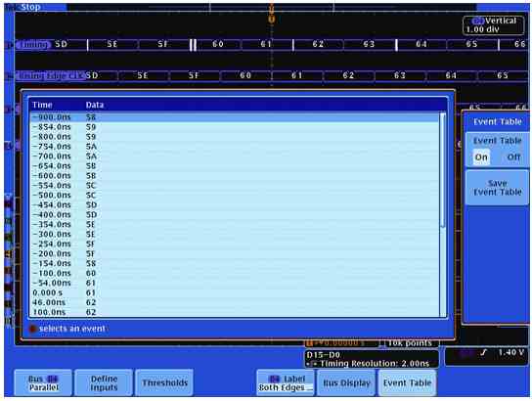Click the rising edge trigger icon
The height and width of the screenshot is (401, 532).
(x=483, y=353)
